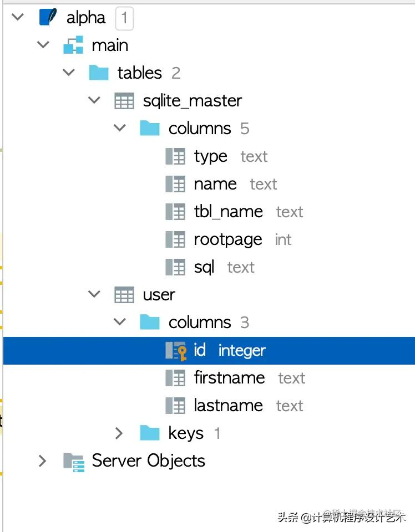
Task: Select the tbl_name text column
Action: click(229, 211)
